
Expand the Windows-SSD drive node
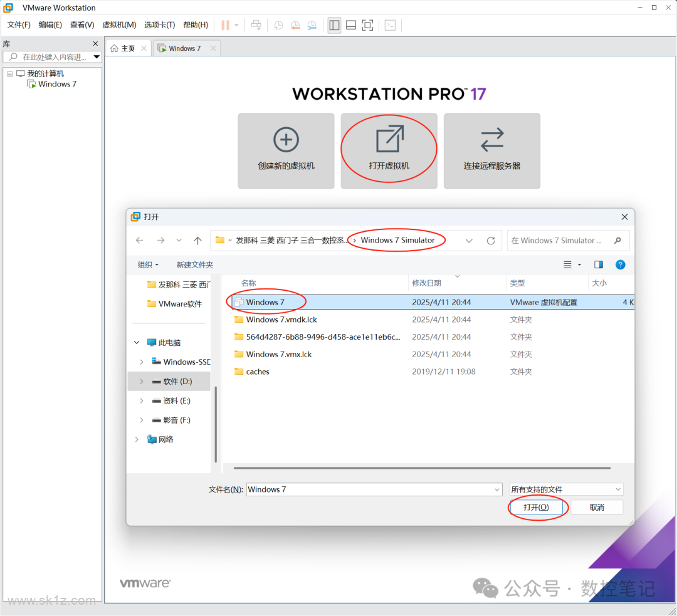142,362
